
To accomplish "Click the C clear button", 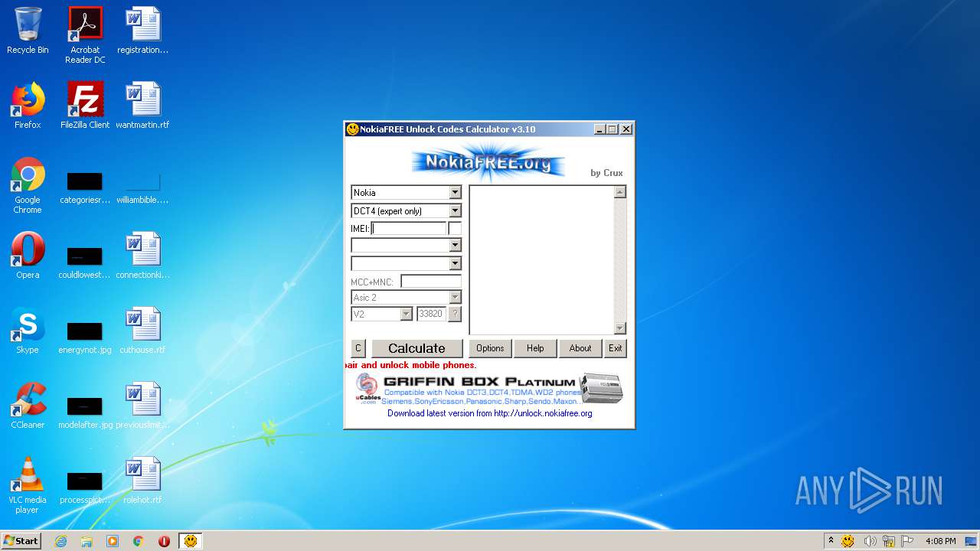I will tap(358, 348).
